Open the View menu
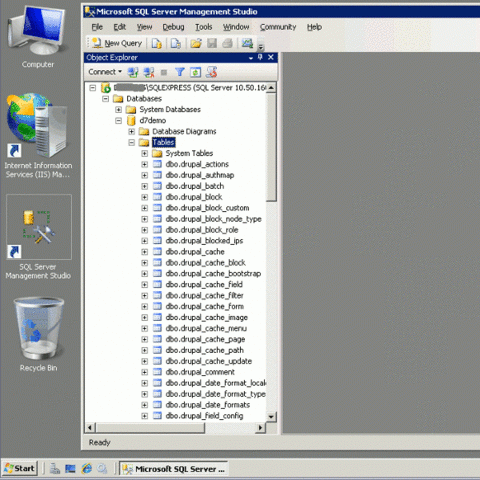The height and width of the screenshot is (480, 480). tap(144, 27)
